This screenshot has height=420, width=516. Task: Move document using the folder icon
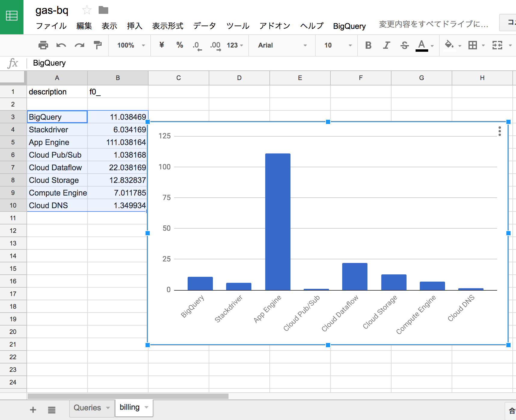tap(103, 10)
